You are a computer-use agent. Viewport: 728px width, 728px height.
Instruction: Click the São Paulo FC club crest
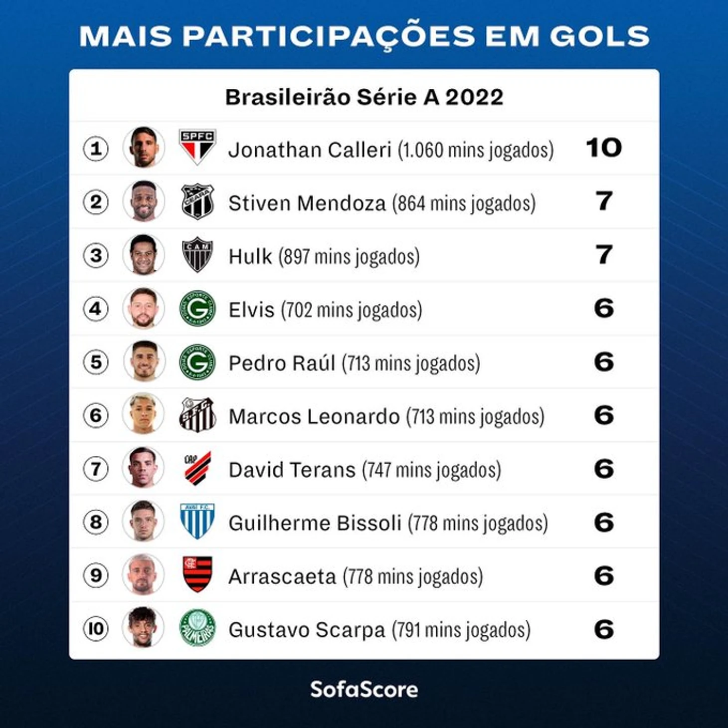(x=197, y=146)
